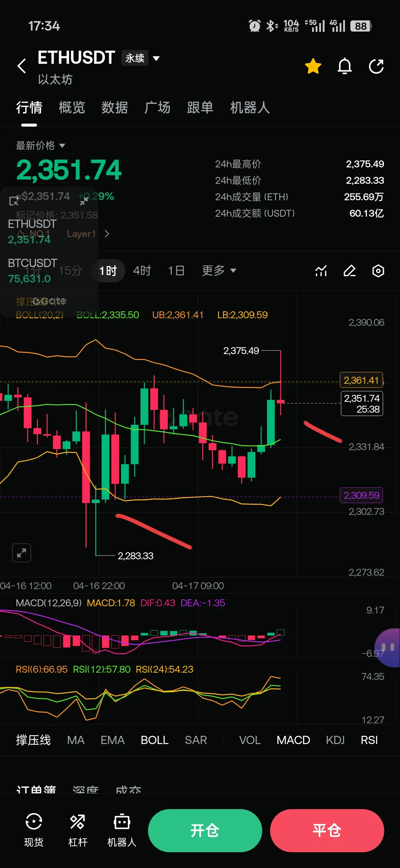The width and height of the screenshot is (400, 868).
Task: Tap the green 开仓 button
Action: click(205, 831)
